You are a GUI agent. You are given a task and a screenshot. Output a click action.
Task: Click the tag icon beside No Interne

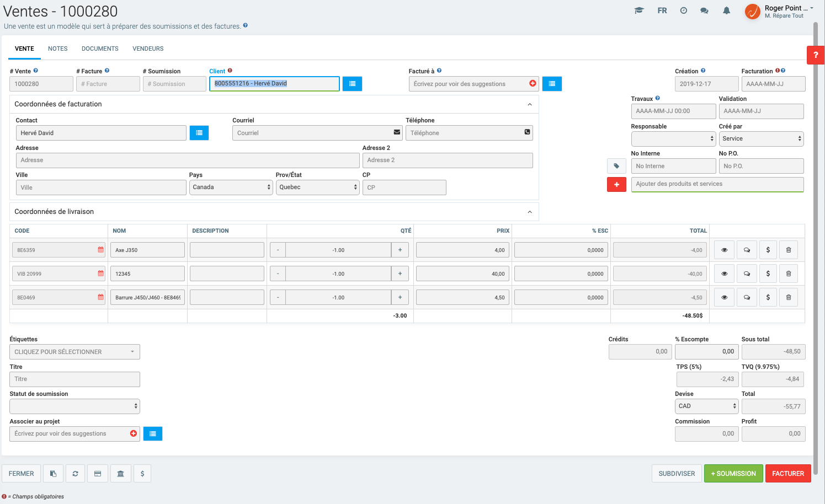(x=616, y=166)
